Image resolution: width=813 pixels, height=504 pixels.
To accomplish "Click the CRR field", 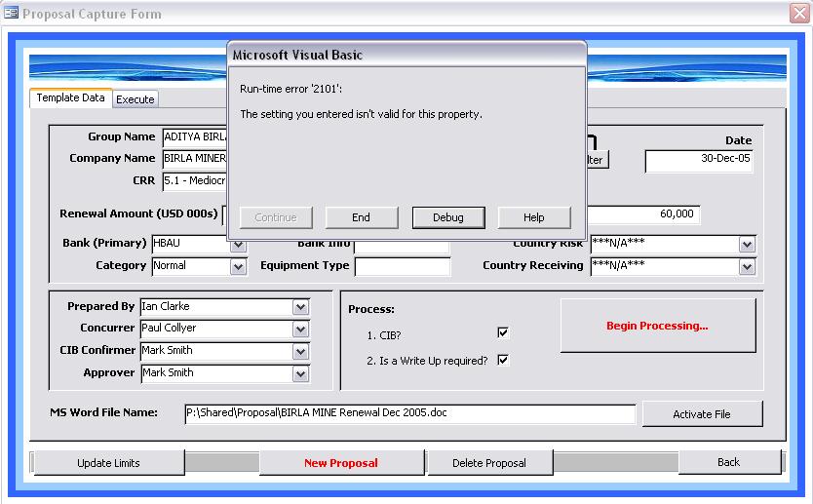I will point(195,181).
